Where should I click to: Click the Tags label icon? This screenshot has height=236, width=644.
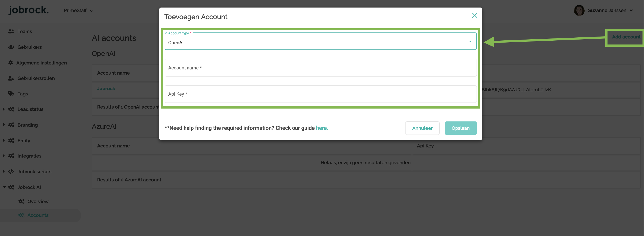(11, 94)
